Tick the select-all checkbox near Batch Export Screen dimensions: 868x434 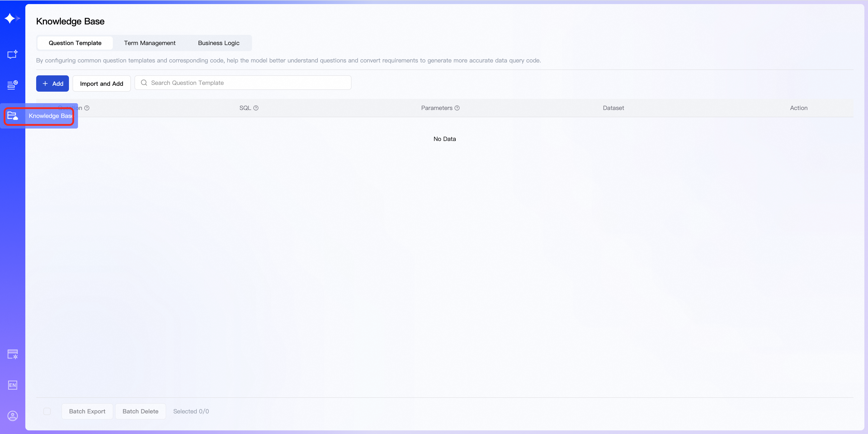[47, 411]
